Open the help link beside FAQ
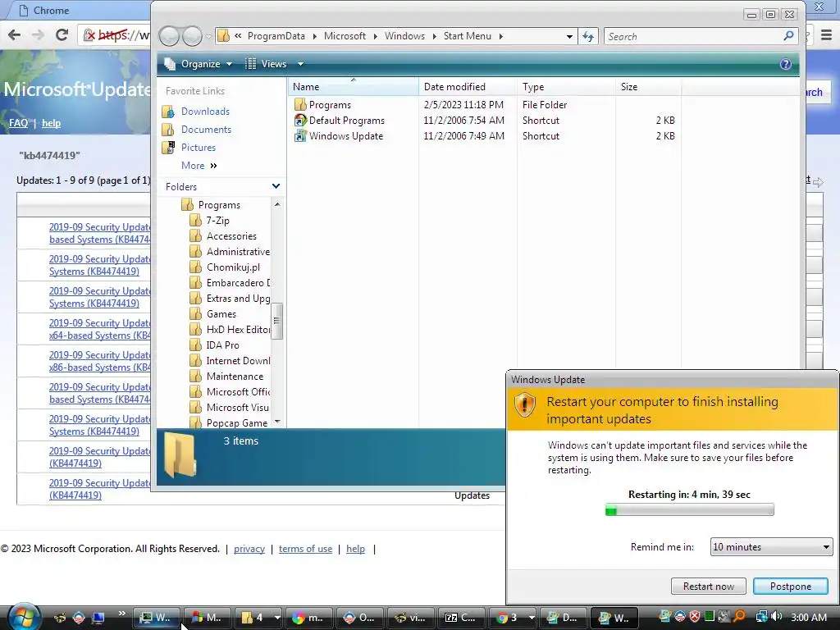This screenshot has width=840, height=630. pyautogui.click(x=51, y=123)
